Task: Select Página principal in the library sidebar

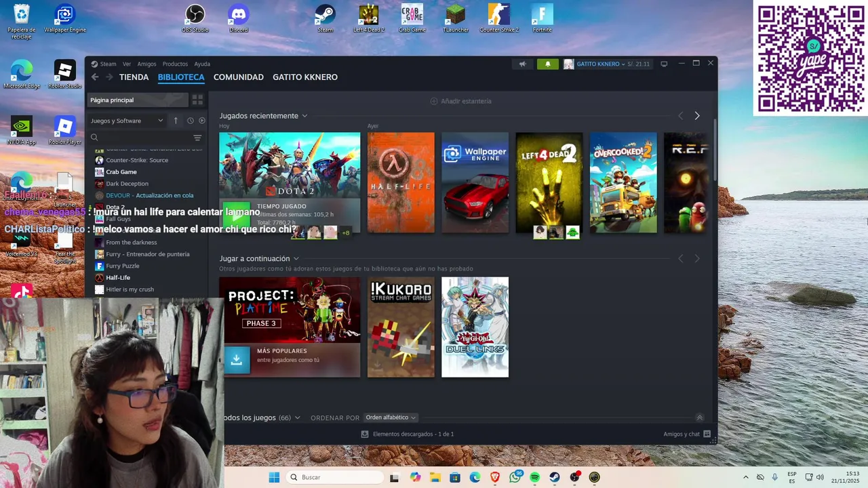Action: click(137, 100)
